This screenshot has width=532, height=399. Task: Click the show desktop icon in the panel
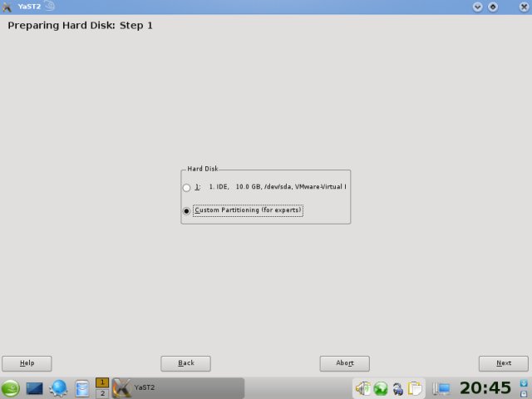[35, 388]
